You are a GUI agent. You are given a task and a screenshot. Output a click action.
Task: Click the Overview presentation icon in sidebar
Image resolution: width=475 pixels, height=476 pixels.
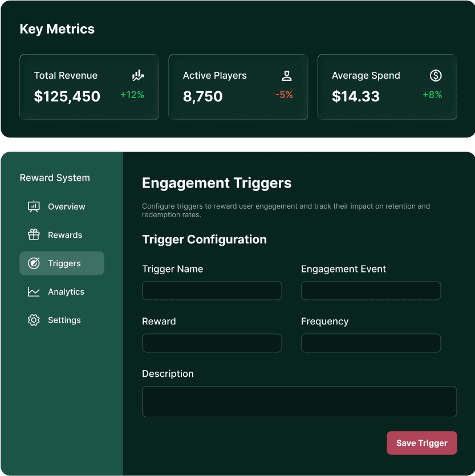tap(34, 206)
